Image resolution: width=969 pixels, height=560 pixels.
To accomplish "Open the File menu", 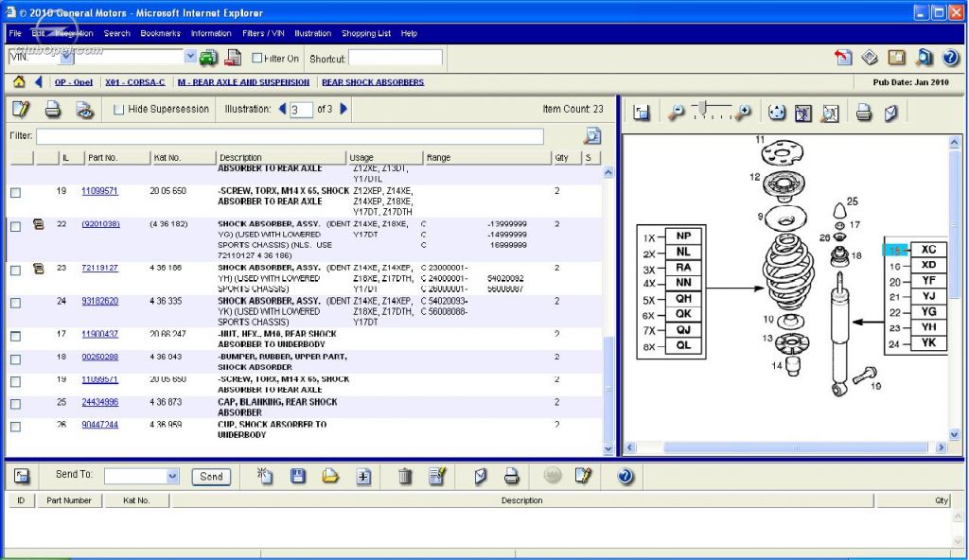I will click(15, 33).
